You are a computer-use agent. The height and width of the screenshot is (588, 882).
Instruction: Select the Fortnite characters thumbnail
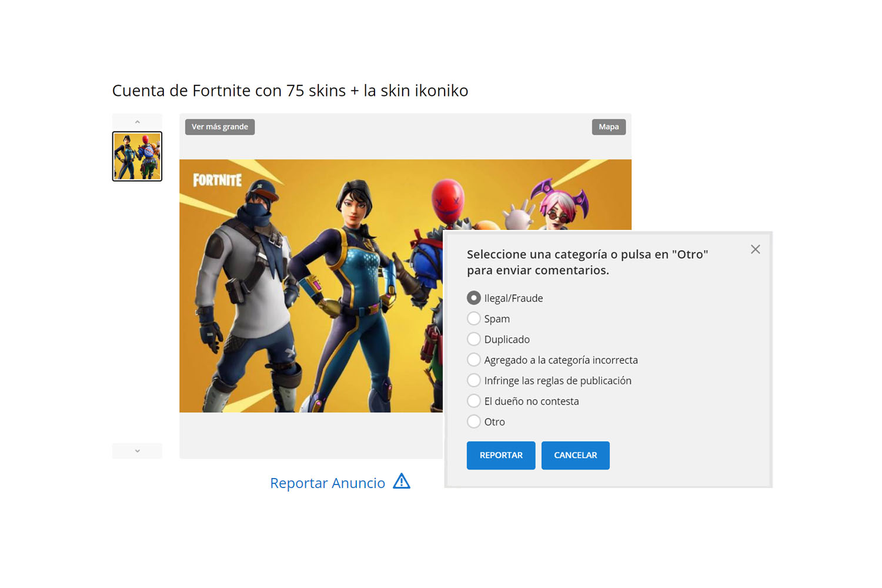click(137, 156)
